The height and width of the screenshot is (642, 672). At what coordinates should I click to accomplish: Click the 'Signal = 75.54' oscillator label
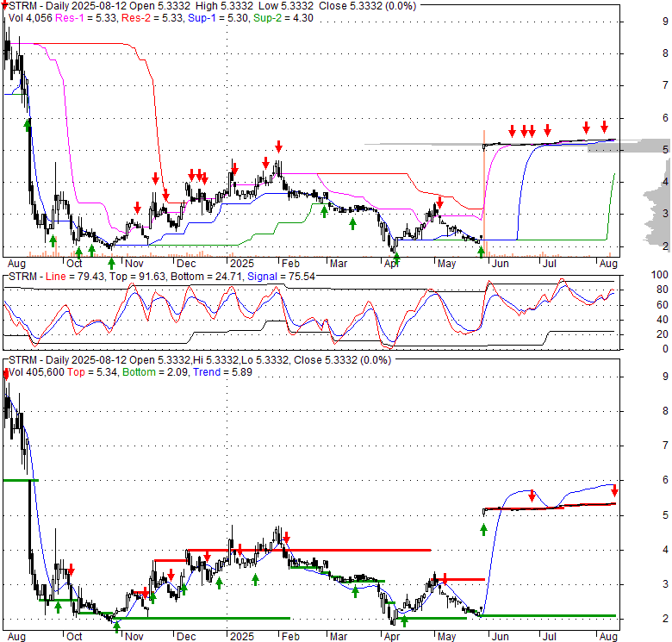pos(281,277)
